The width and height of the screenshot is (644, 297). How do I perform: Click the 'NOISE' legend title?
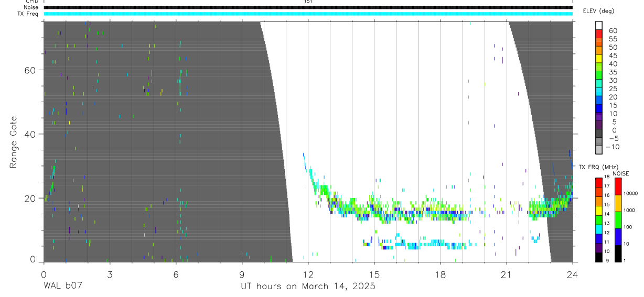(621, 173)
